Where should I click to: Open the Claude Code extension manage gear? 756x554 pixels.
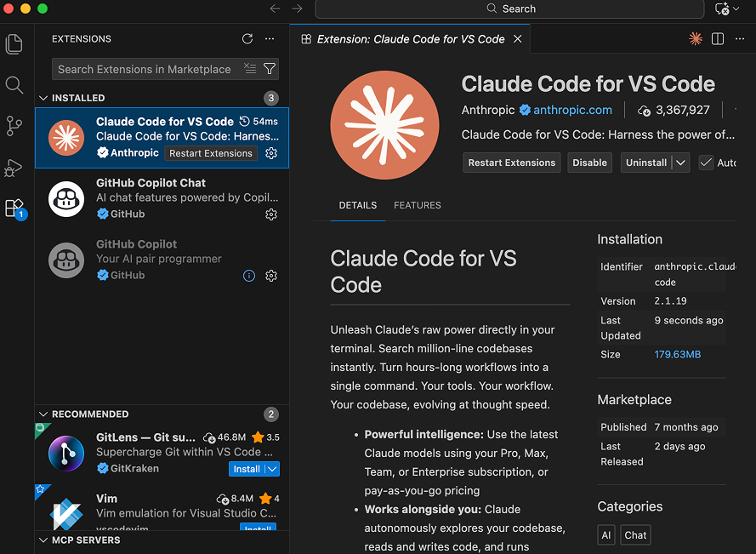(271, 154)
